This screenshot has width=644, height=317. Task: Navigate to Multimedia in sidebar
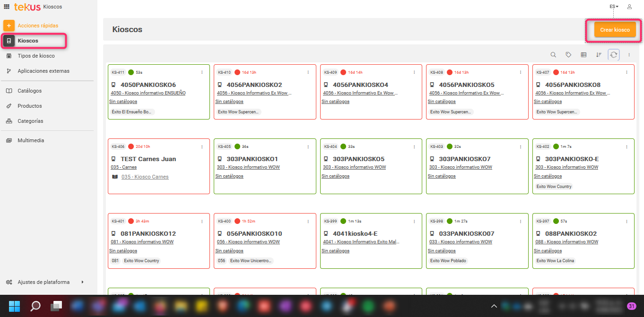tap(31, 140)
